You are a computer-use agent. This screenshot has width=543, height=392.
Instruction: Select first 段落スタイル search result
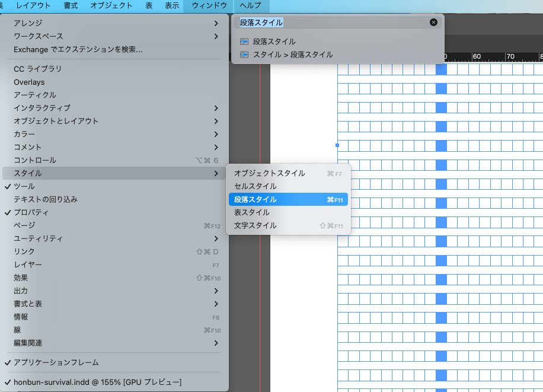(x=338, y=42)
